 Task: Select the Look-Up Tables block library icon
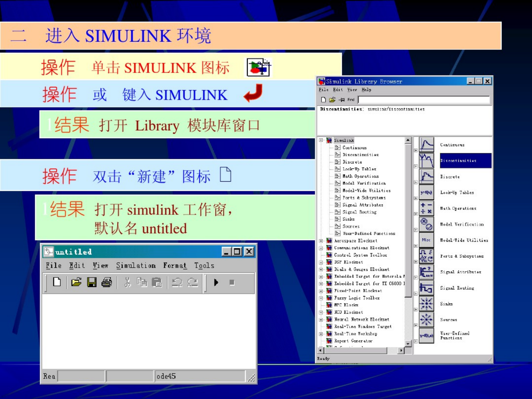427,192
